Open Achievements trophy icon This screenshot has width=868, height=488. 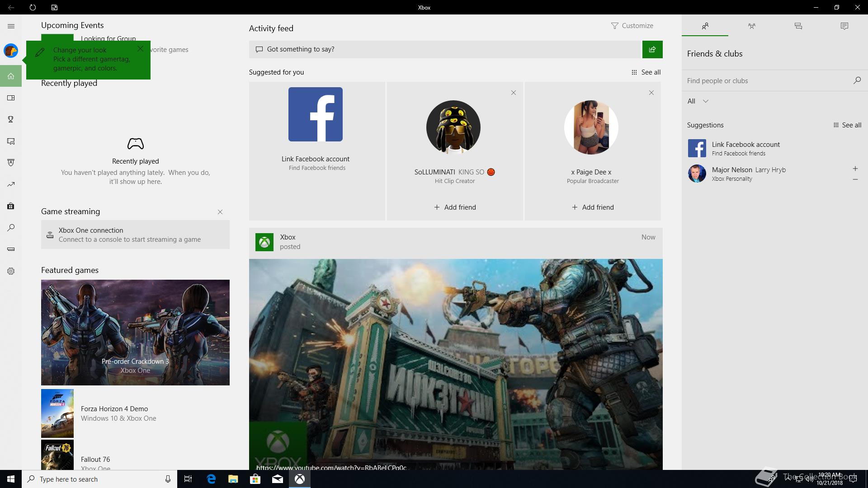11,119
